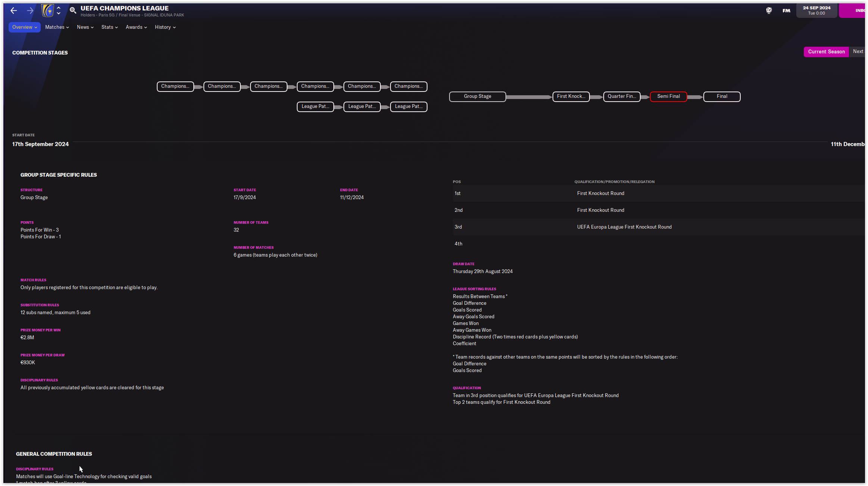Open the FM menu icon
The height and width of the screenshot is (486, 868).
(x=786, y=10)
